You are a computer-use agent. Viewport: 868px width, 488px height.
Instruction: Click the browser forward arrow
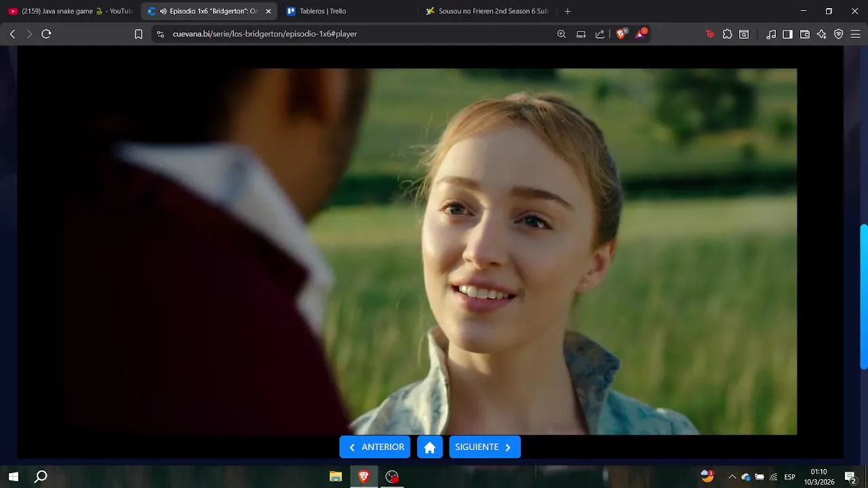(29, 34)
